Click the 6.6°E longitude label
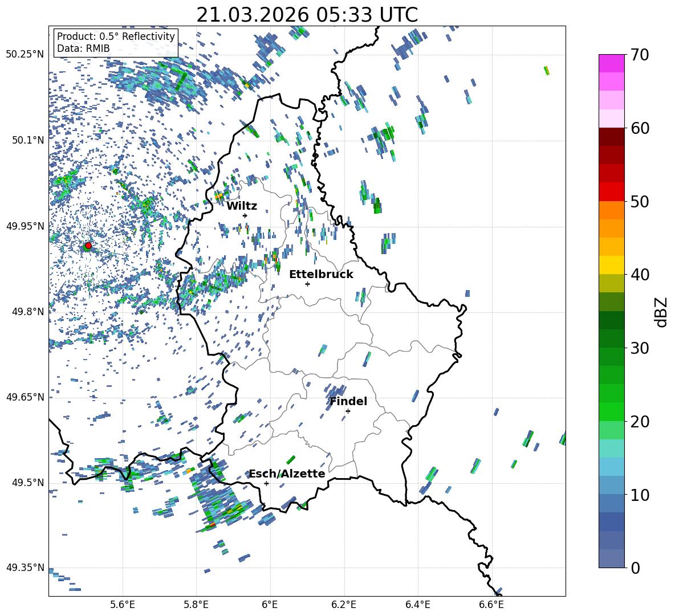The image size is (675, 616). (x=491, y=605)
